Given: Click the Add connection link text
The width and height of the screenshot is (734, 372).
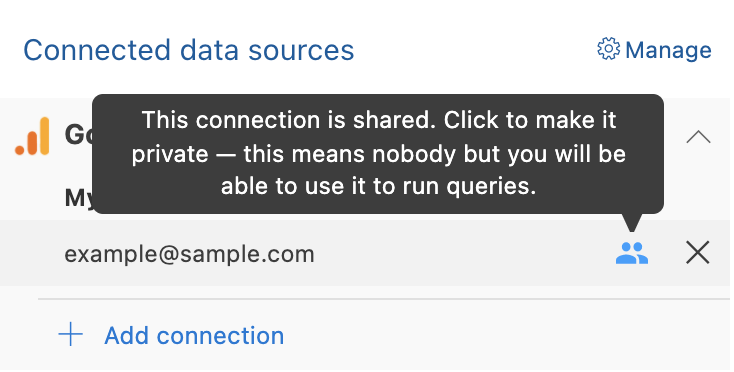Looking at the screenshot, I should tap(194, 336).
